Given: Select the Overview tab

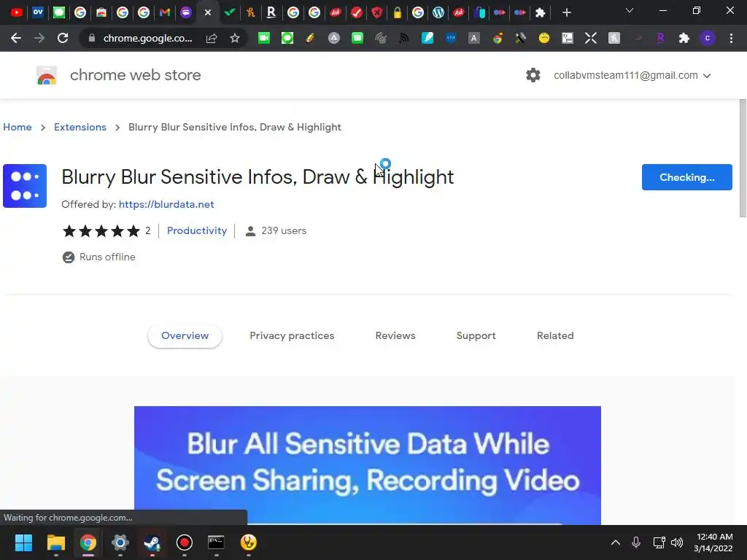Looking at the screenshot, I should tap(185, 335).
